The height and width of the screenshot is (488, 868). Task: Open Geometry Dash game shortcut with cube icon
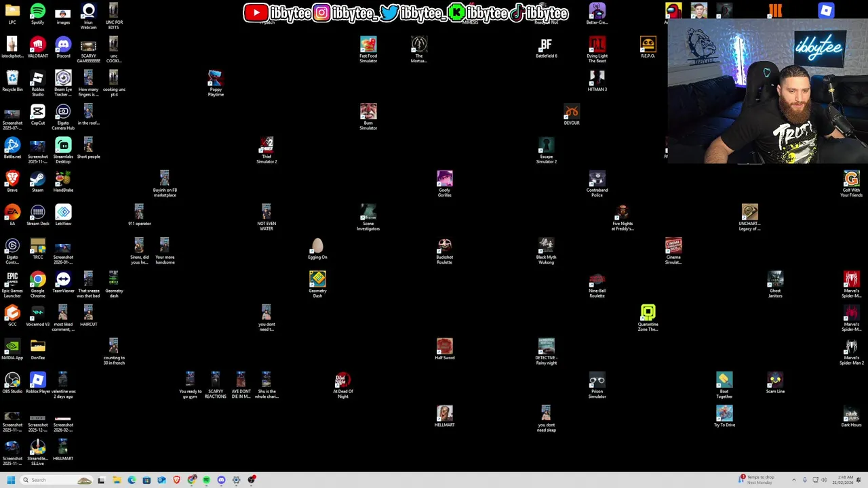317,284
